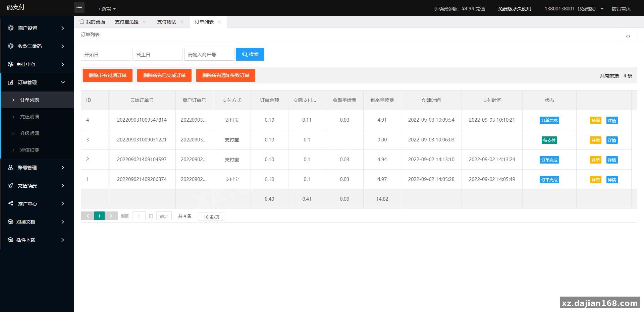Toggle the sidebar with the hamburger icon
This screenshot has width=644, height=312.
79,7
